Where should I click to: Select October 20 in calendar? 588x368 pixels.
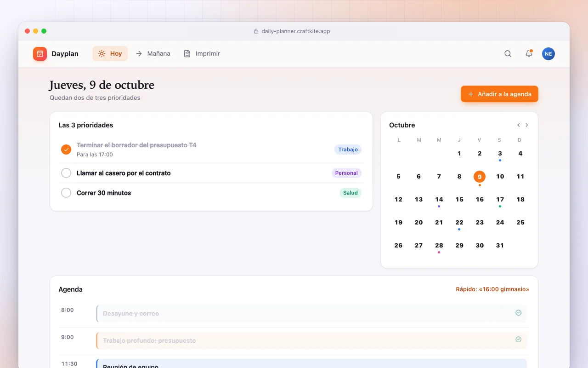(x=418, y=223)
